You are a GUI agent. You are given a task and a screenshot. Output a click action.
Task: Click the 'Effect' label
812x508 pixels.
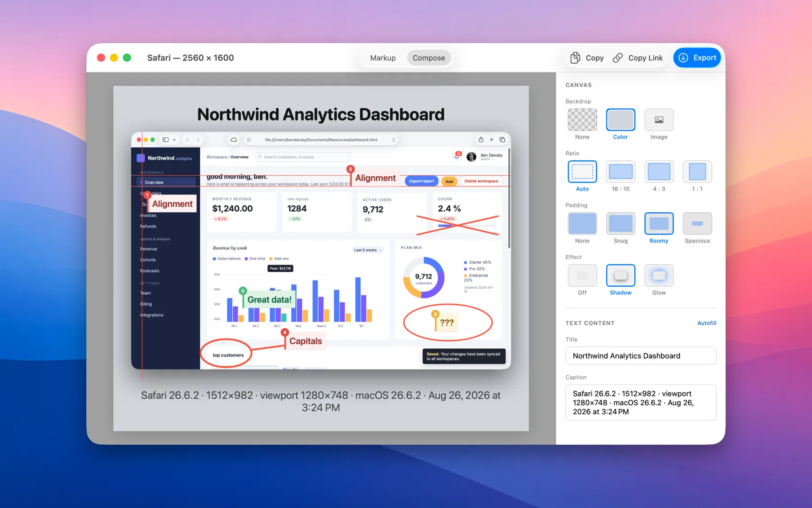tap(573, 257)
